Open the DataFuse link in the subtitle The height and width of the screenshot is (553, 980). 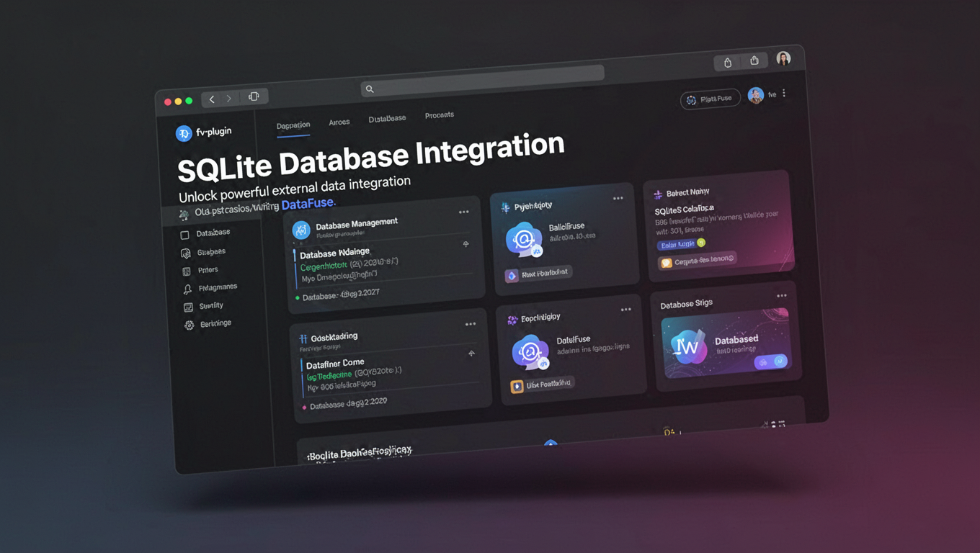pos(306,204)
